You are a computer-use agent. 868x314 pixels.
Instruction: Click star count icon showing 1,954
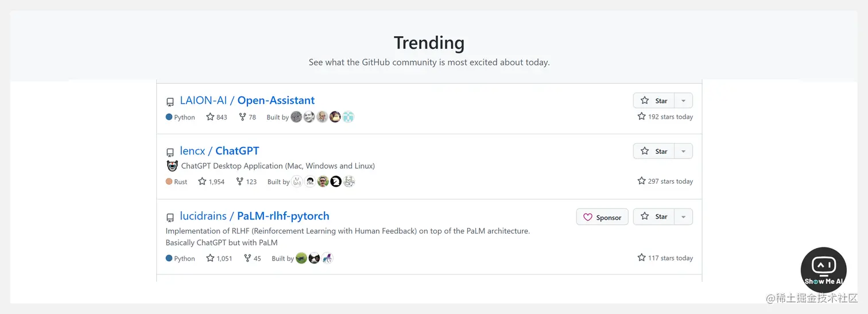pyautogui.click(x=202, y=181)
